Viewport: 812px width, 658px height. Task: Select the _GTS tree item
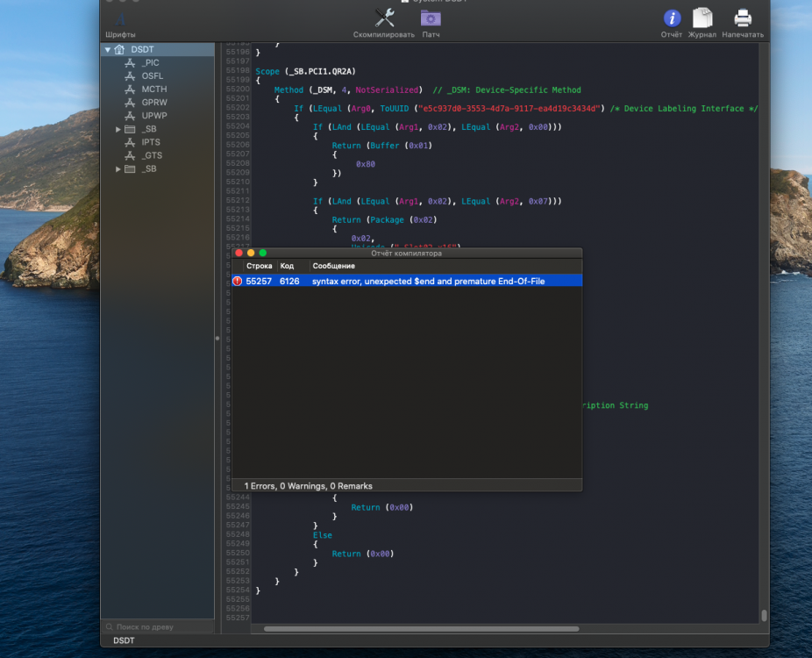[152, 155]
